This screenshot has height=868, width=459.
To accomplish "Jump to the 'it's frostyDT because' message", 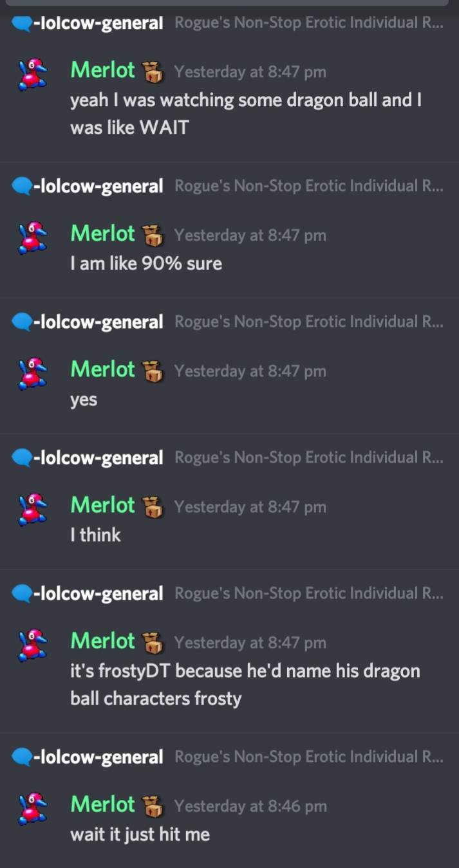I will pos(245,685).
